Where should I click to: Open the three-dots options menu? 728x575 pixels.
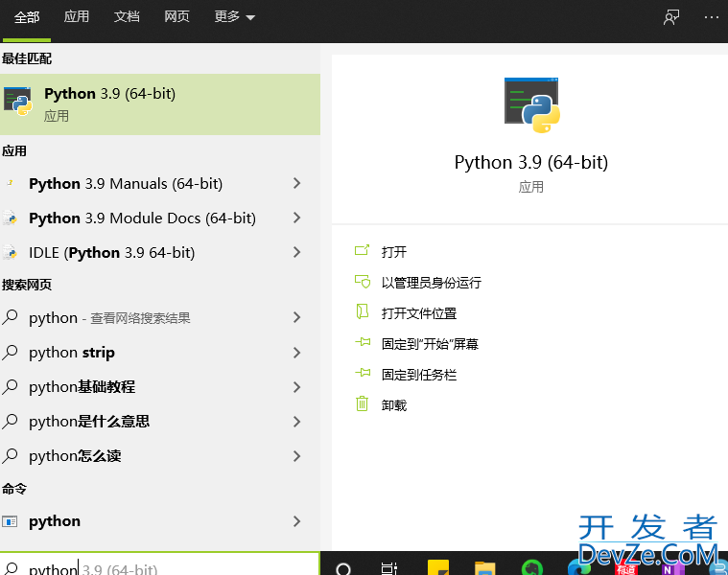tap(712, 17)
